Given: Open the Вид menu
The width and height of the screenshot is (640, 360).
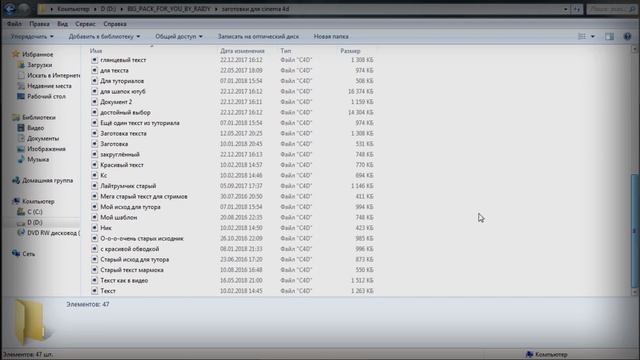Looking at the screenshot, I should (62, 24).
